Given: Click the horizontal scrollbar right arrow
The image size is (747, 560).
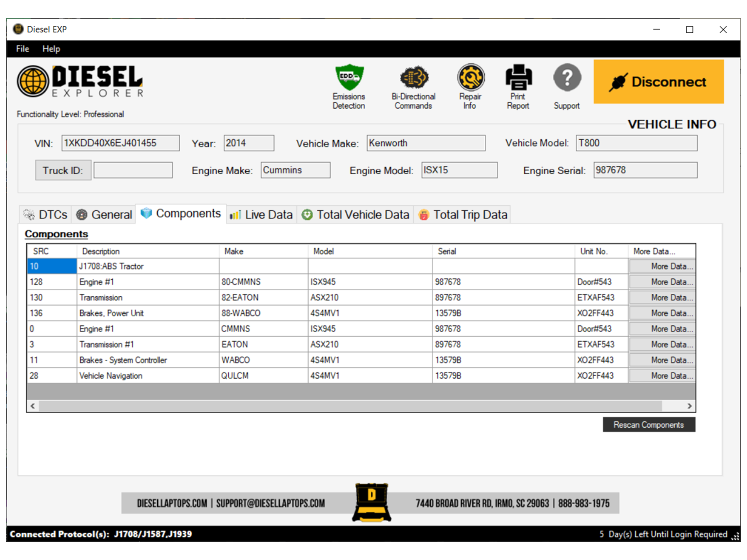Looking at the screenshot, I should pos(689,406).
